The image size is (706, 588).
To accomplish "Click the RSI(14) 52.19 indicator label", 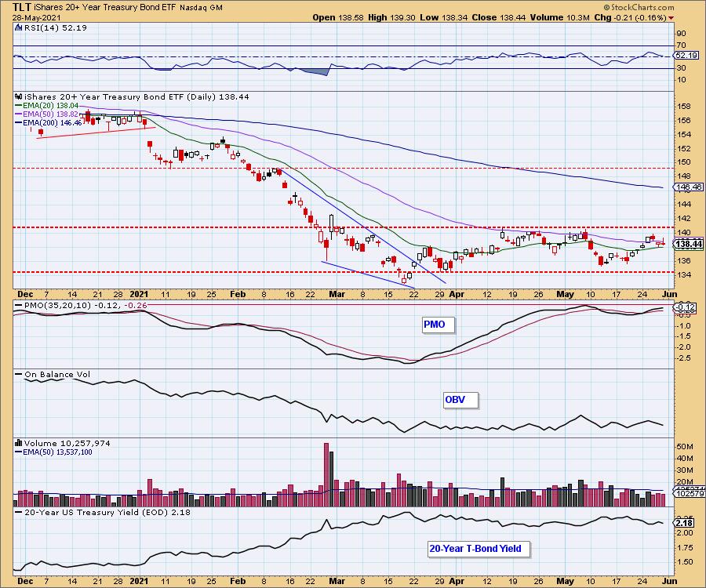I will tap(56, 27).
